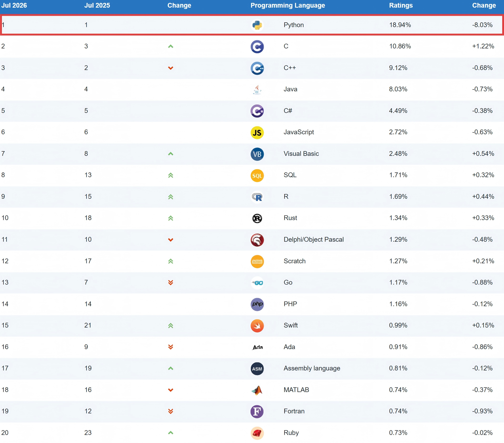Click the Visual Basic VB logo
504x443 pixels.
click(257, 154)
